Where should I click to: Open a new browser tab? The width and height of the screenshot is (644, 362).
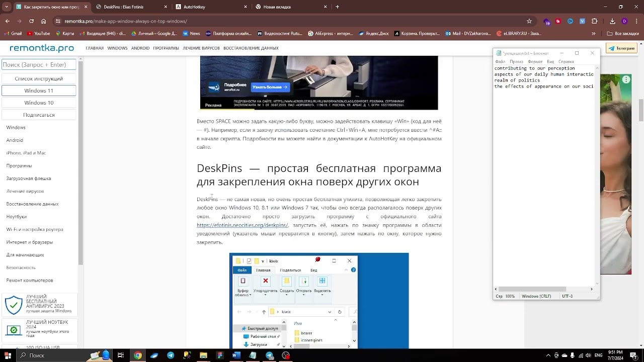pos(337,7)
